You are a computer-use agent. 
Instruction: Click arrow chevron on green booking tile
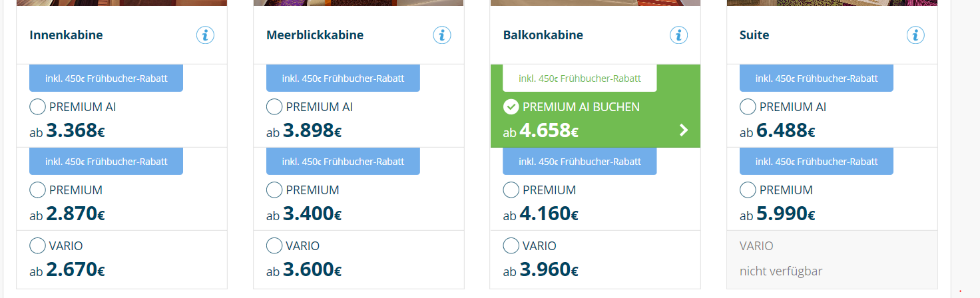coord(683,130)
